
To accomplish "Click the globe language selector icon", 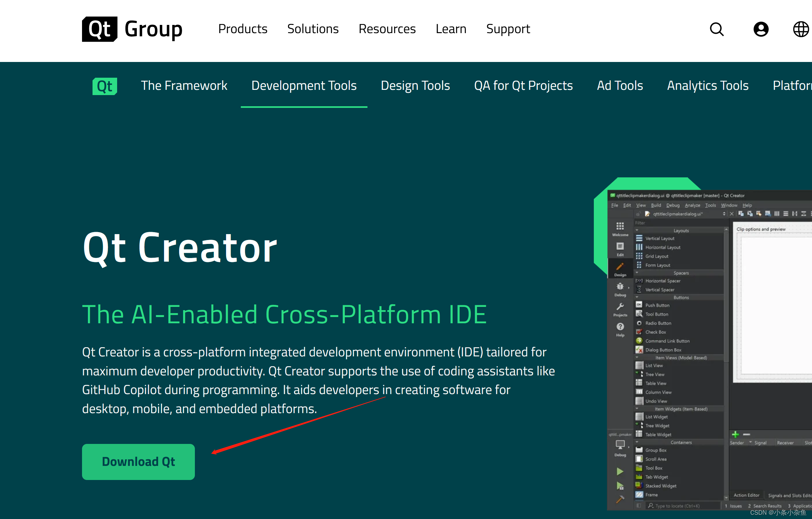I will click(800, 29).
